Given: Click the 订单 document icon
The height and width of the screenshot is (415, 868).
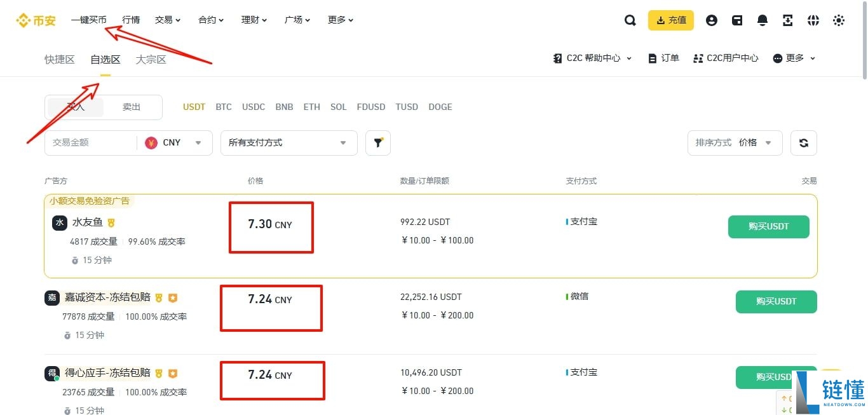Looking at the screenshot, I should [663, 57].
